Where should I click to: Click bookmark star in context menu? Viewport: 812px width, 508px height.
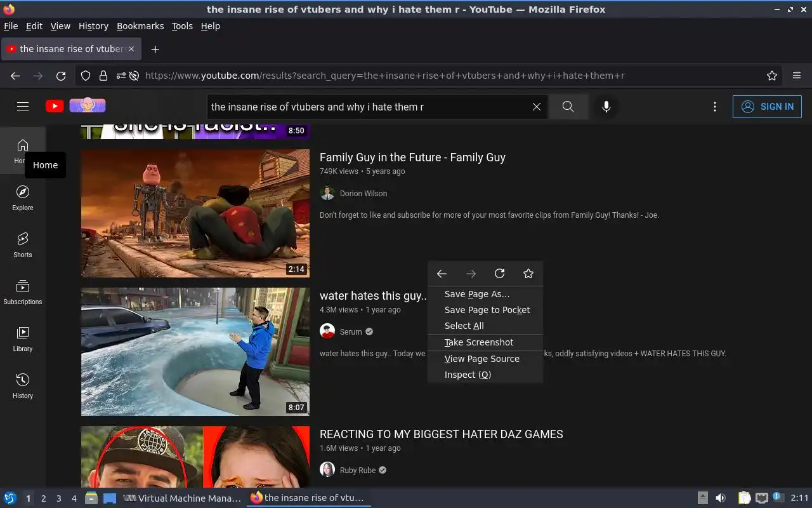[x=528, y=274]
